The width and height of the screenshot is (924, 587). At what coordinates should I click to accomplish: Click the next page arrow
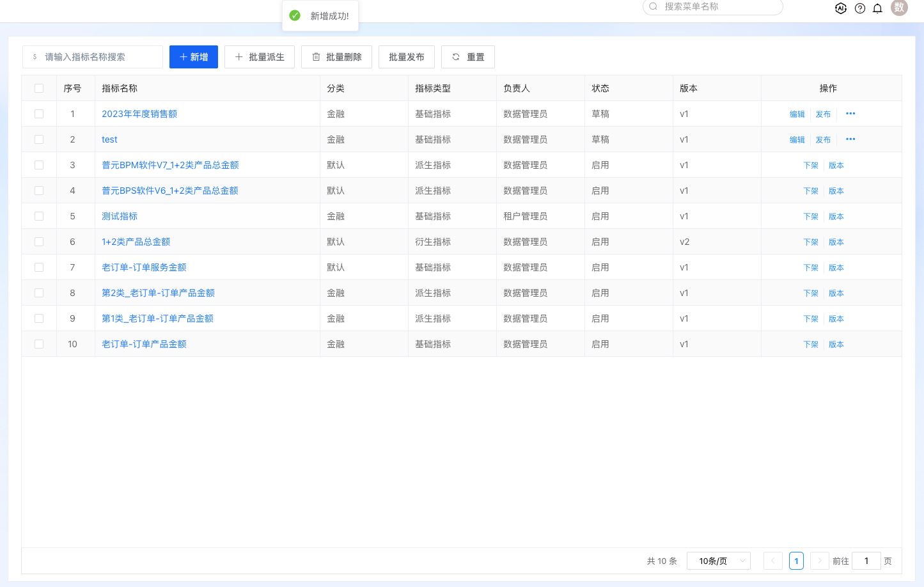click(x=819, y=561)
